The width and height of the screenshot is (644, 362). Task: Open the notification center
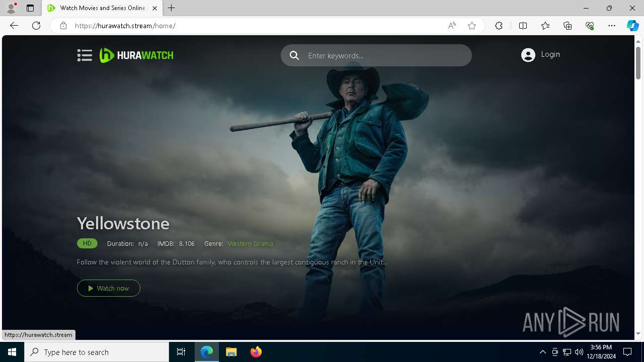coord(627,352)
